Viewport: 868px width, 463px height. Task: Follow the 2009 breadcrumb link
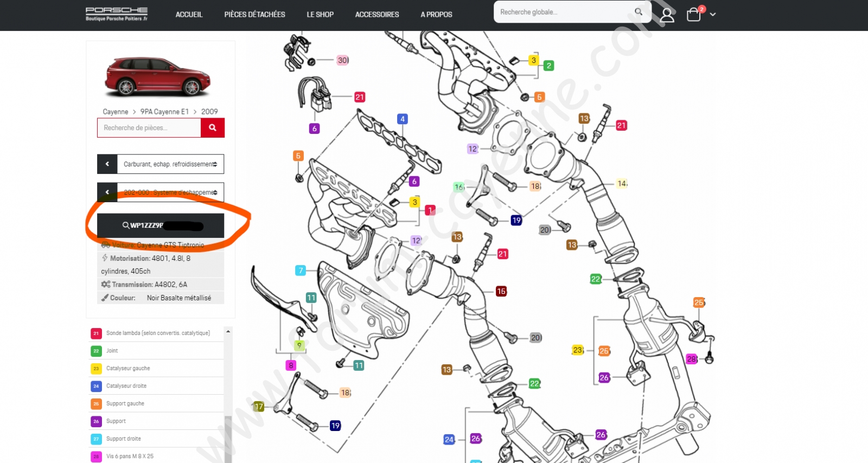tap(209, 112)
